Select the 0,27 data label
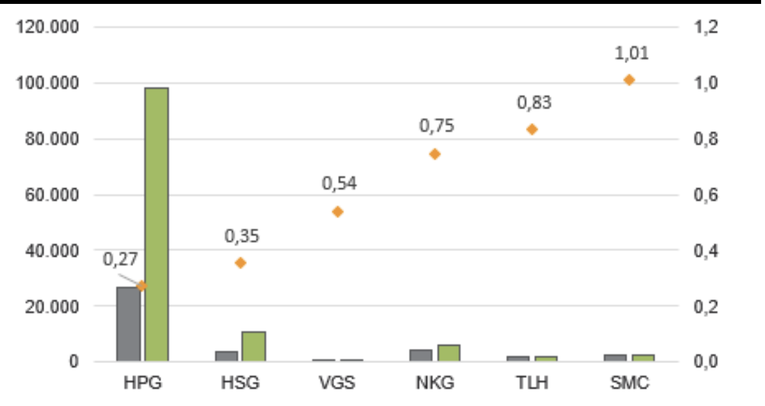The height and width of the screenshot is (406, 765). (x=120, y=259)
